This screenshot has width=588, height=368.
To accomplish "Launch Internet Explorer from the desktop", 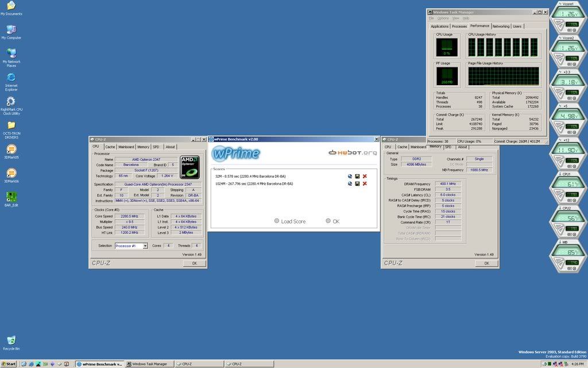I will 11,82.
